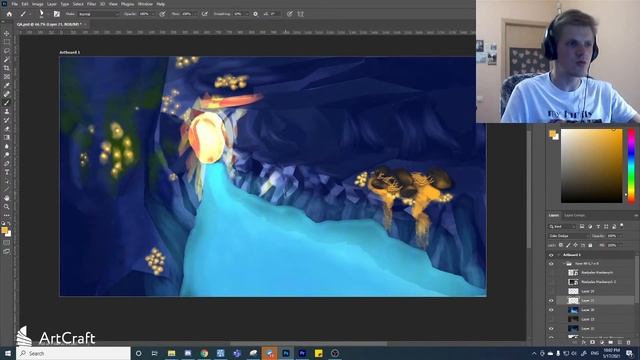Open the Smoothing slider arrow
The image size is (640, 360).
[246, 14]
